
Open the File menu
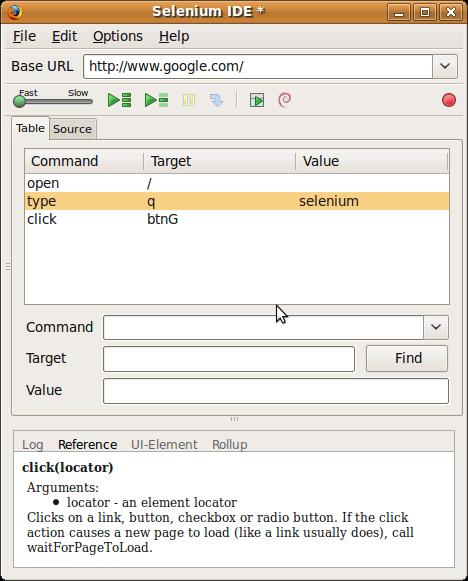tap(24, 36)
